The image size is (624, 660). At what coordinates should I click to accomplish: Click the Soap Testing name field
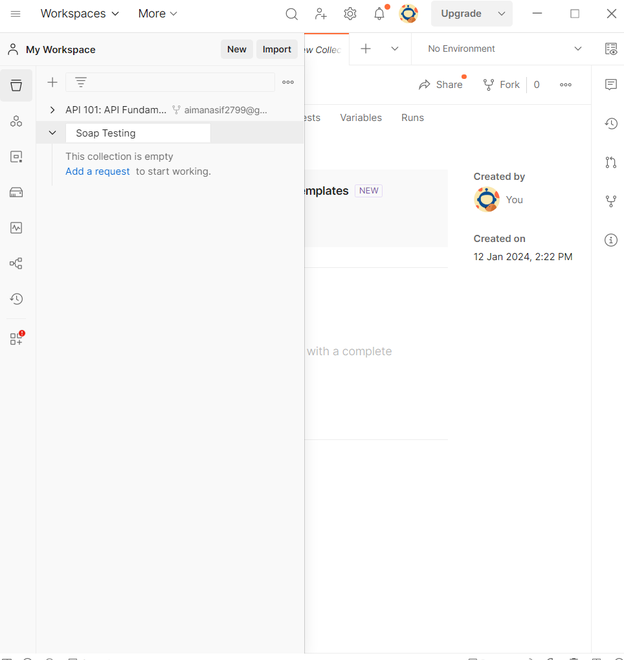[138, 133]
